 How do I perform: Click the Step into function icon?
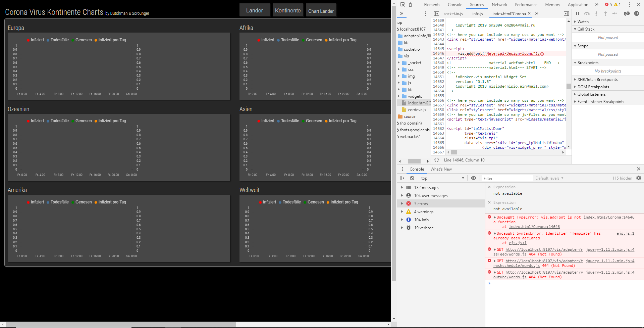(x=596, y=13)
